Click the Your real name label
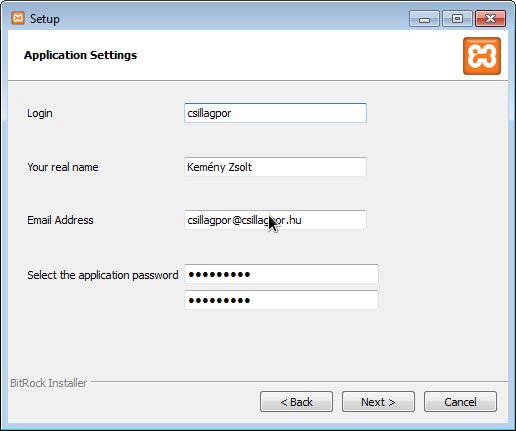Image resolution: width=516 pixels, height=431 pixels. coord(63,167)
